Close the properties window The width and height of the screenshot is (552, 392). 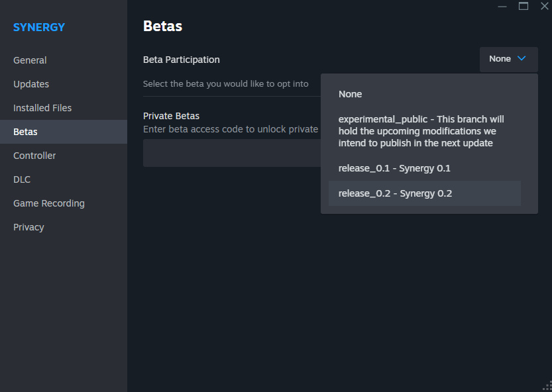tap(544, 6)
